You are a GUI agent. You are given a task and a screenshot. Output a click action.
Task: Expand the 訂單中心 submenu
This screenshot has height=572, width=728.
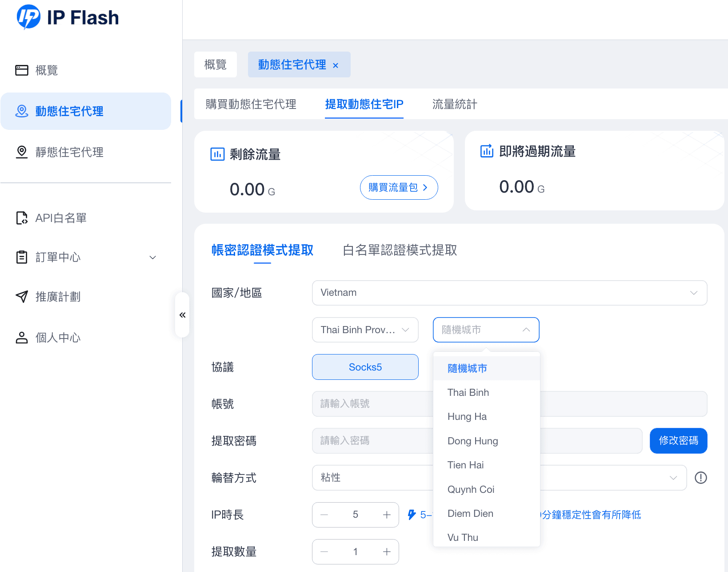pyautogui.click(x=152, y=258)
